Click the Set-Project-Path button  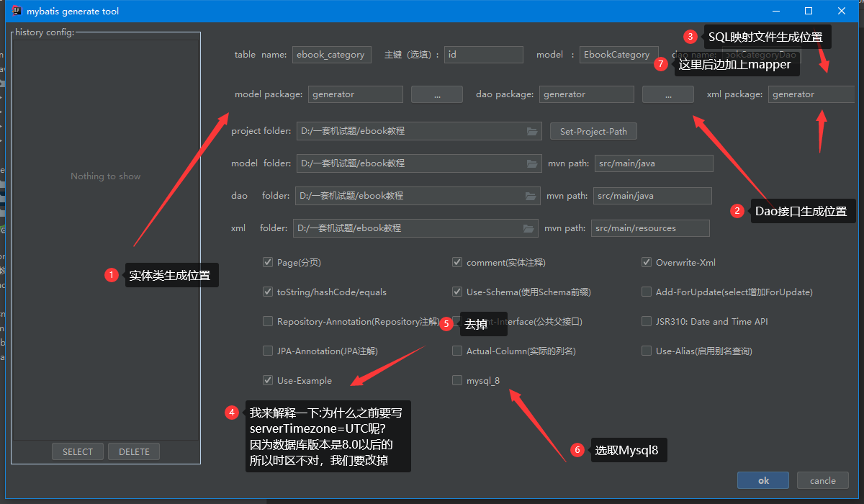[593, 131]
